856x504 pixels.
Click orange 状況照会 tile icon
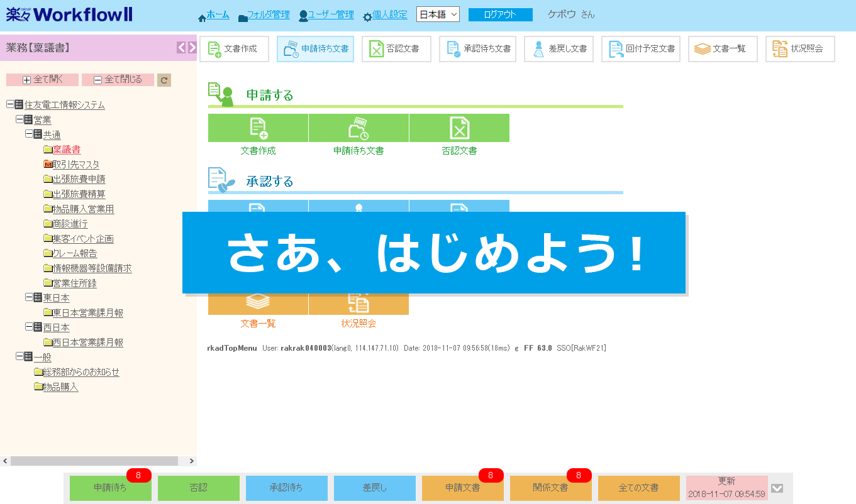click(359, 304)
